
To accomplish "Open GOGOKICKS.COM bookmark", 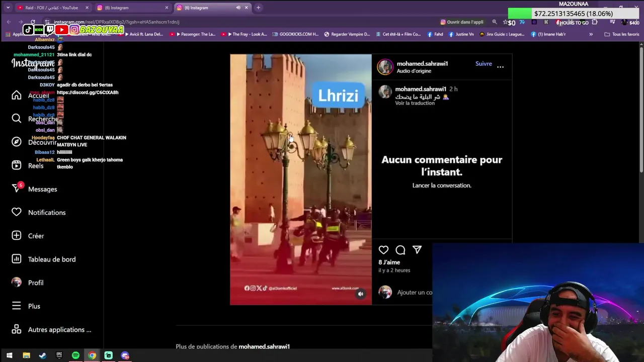I will (x=295, y=34).
